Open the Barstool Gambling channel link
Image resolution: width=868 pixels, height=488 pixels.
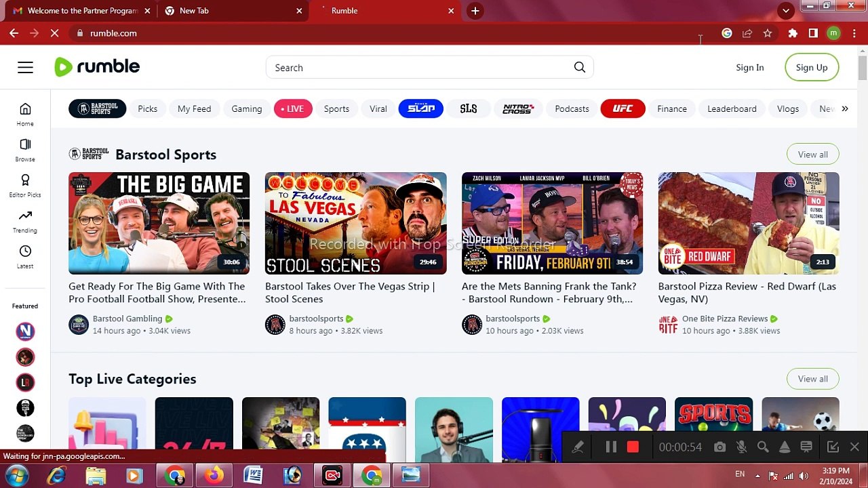pos(127,319)
